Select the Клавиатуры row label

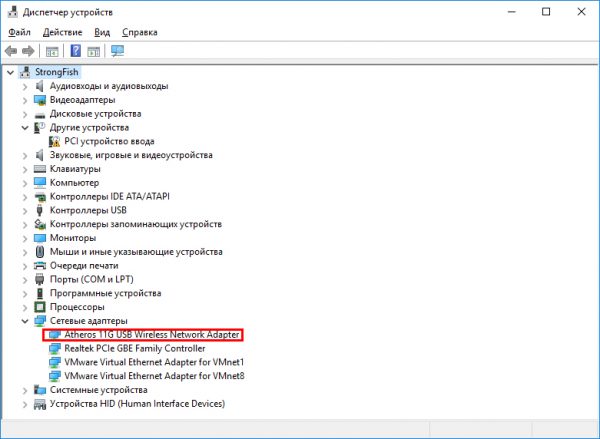tap(75, 169)
